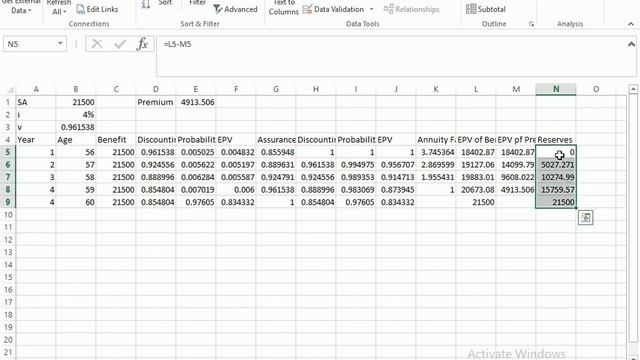640x360 pixels.
Task: Click into the Name Box showing N5
Action: pyautogui.click(x=29, y=44)
